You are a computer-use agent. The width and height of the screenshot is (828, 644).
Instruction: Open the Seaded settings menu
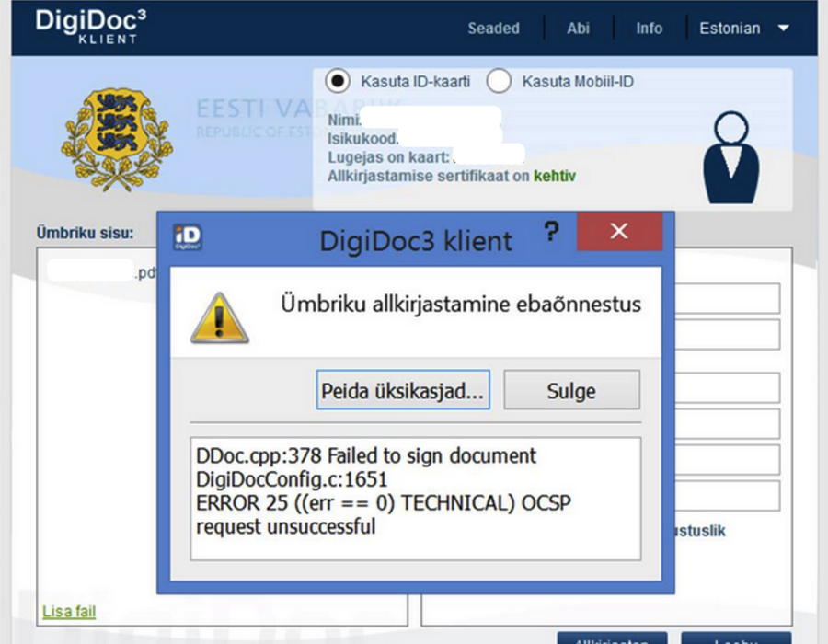494,28
